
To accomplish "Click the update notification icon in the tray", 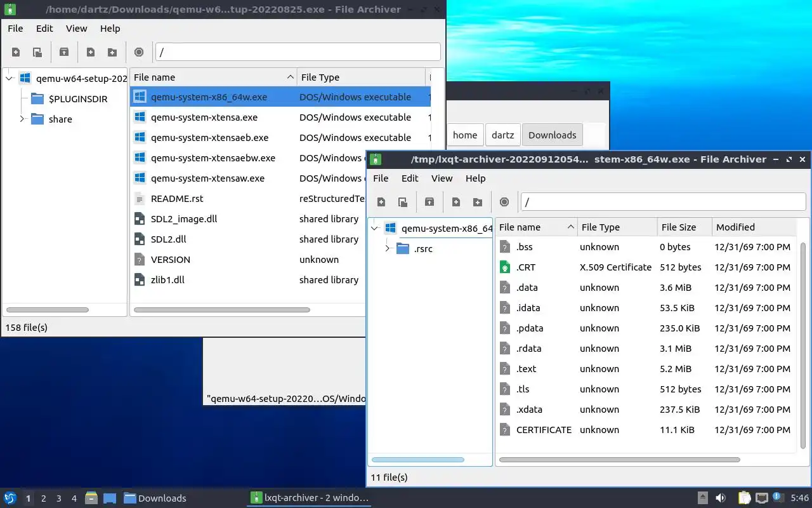I will (778, 498).
